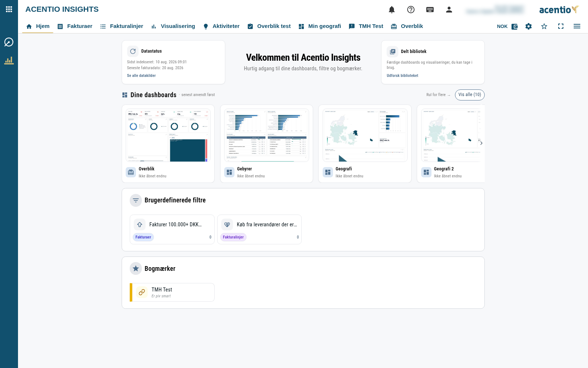588x368 pixels.
Task: Click Udforsk biblioteket link
Action: tap(402, 75)
